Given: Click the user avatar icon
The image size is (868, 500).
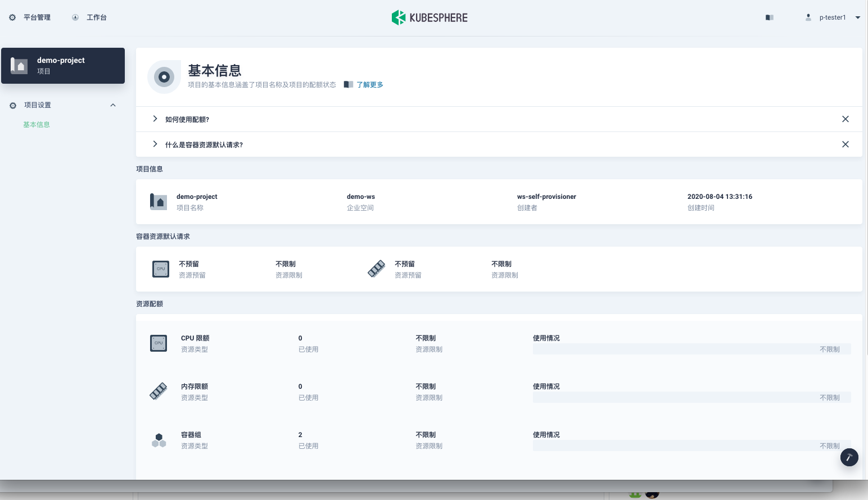Looking at the screenshot, I should pyautogui.click(x=808, y=17).
